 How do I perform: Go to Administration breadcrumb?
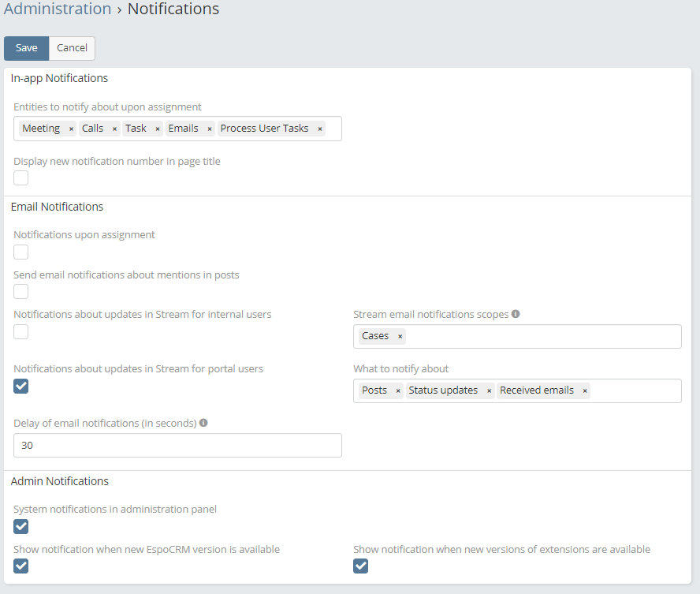click(x=58, y=9)
